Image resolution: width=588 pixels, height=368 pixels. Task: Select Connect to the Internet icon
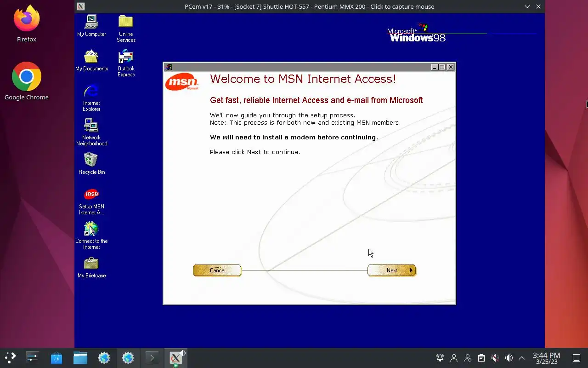click(91, 236)
